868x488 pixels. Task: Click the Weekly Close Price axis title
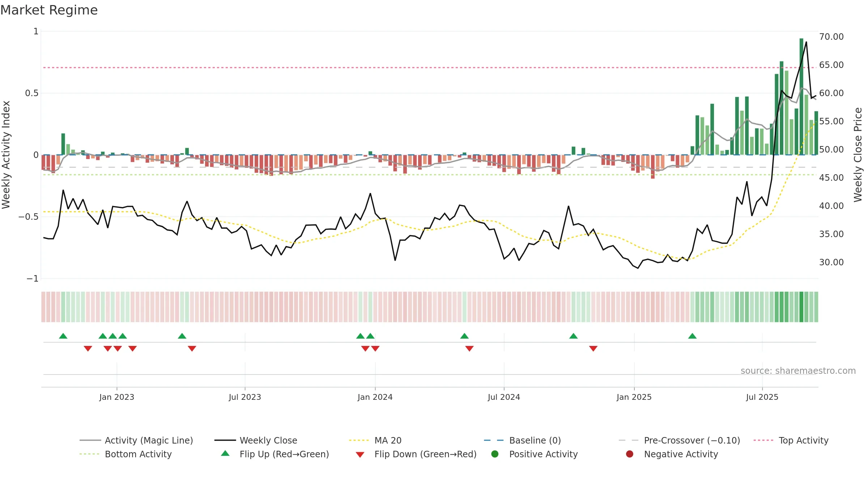pos(858,155)
